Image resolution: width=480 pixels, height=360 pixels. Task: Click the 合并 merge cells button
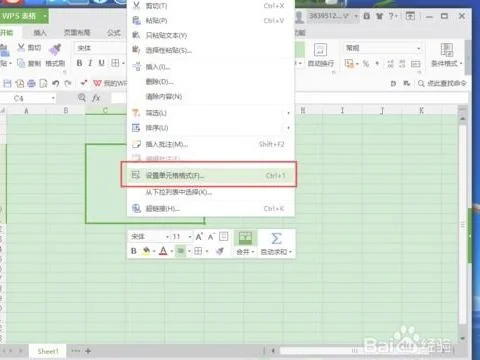point(245,243)
